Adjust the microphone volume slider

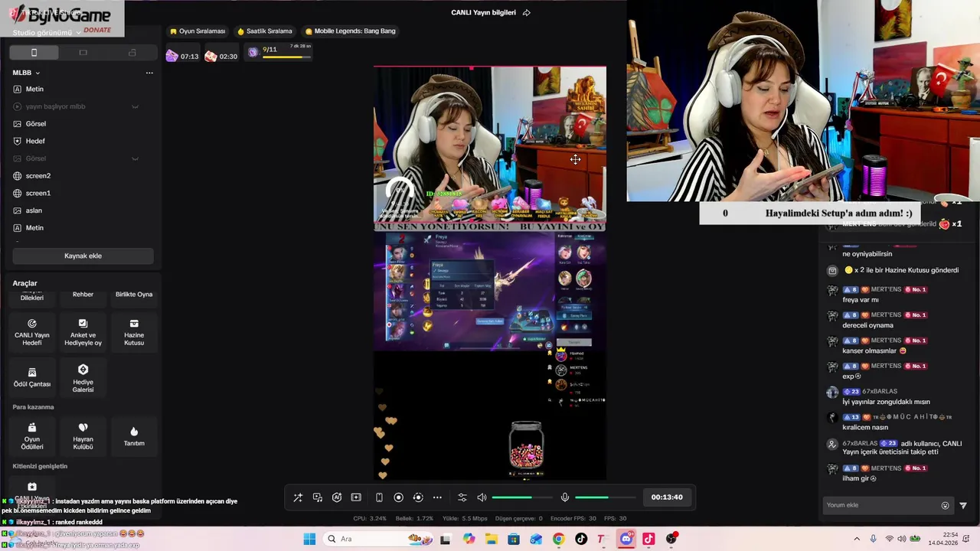(605, 497)
